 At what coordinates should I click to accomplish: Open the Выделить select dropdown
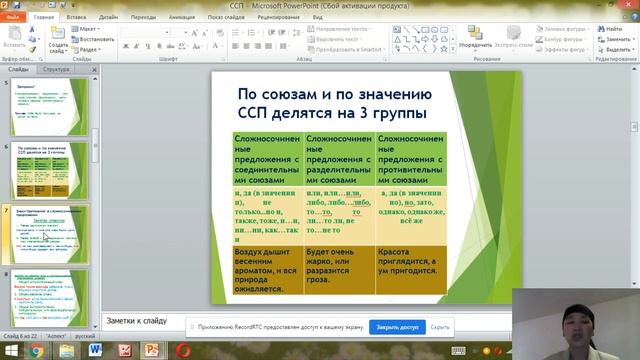tap(616, 49)
